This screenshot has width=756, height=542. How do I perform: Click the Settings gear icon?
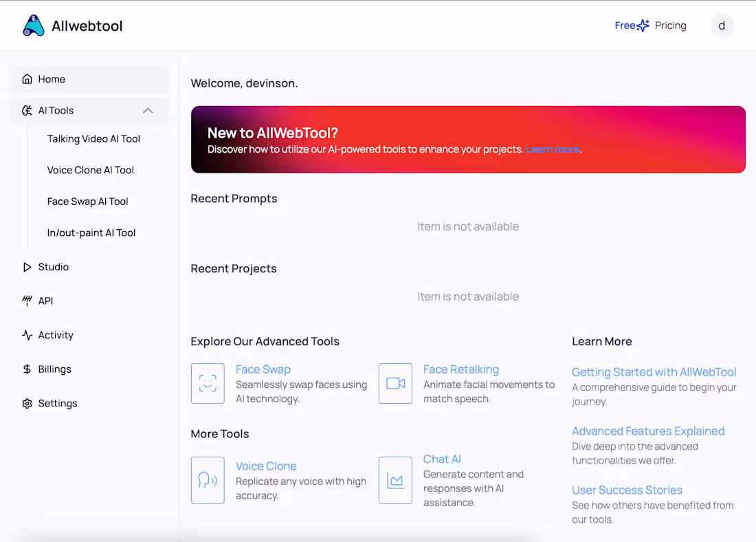pos(27,404)
